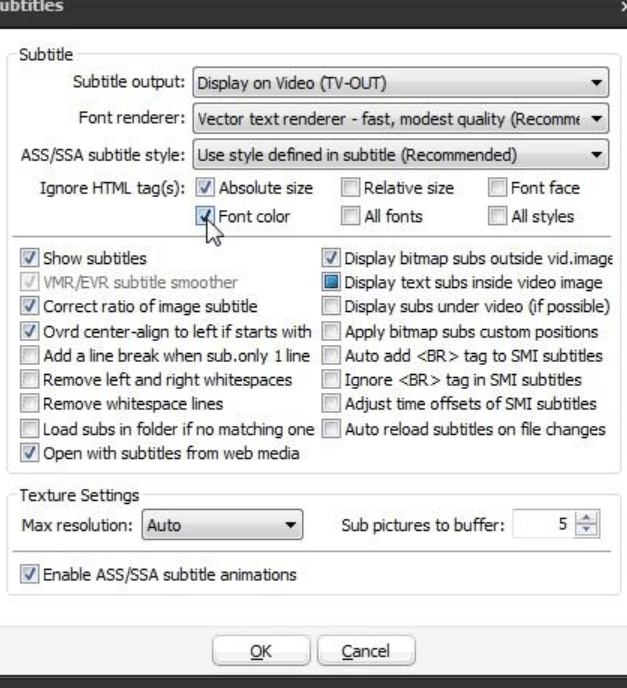Enable Remove whitespace lines

click(29, 403)
